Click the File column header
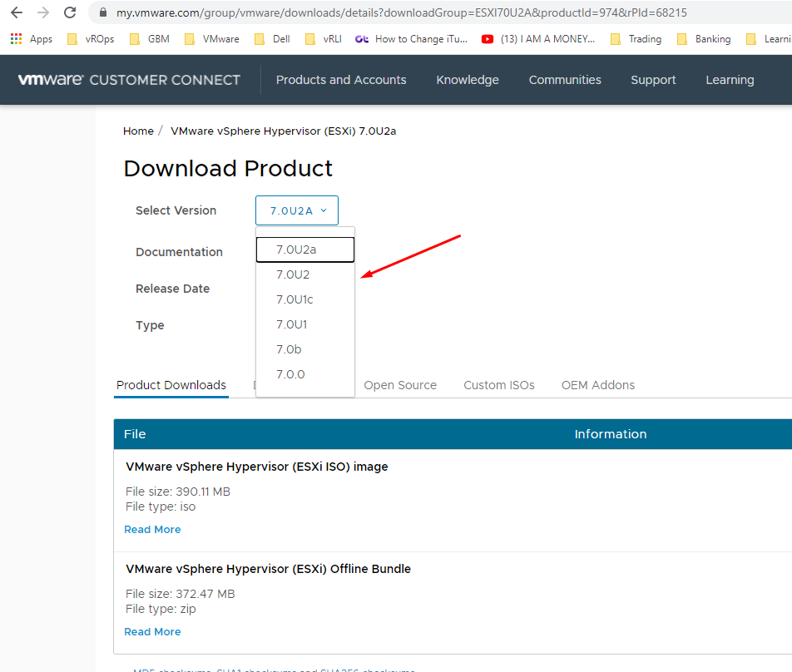This screenshot has width=792, height=672. point(135,434)
